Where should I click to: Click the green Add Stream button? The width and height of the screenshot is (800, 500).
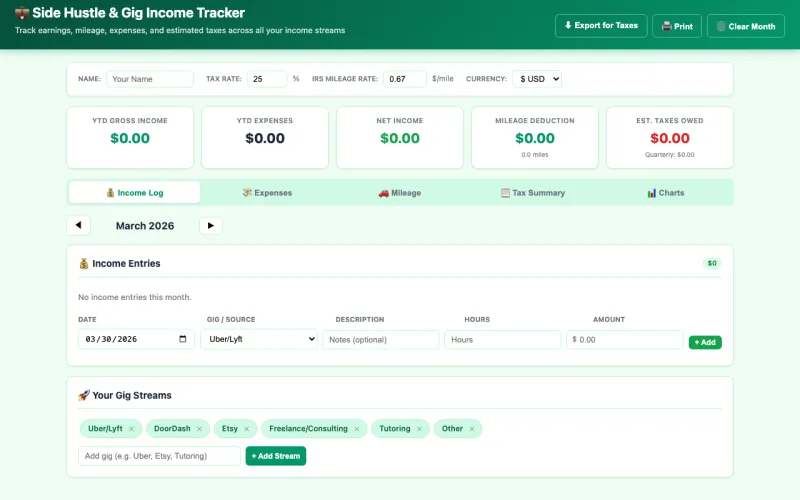(x=275, y=456)
